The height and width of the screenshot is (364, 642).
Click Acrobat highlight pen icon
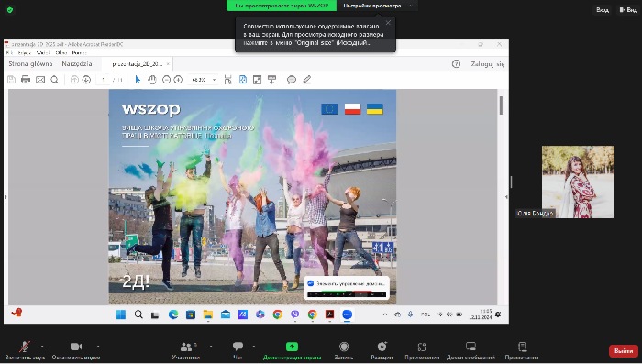306,80
